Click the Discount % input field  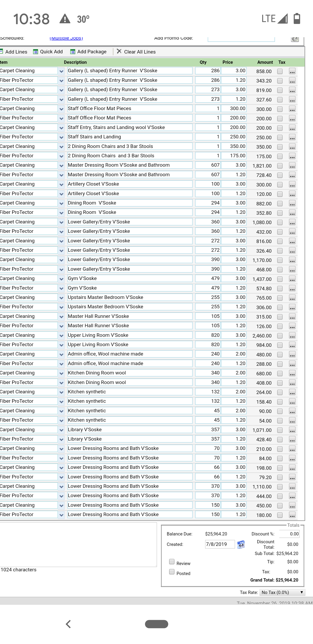[289, 534]
